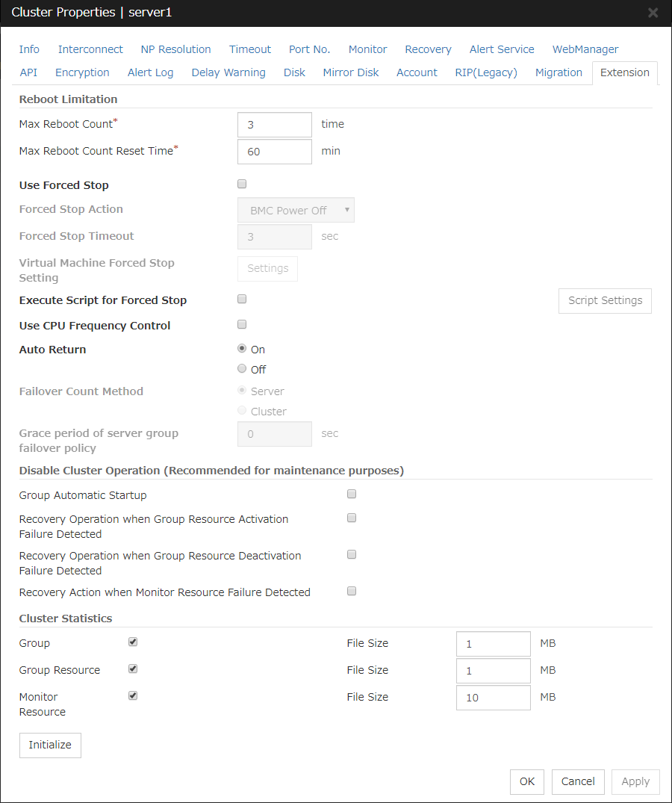Click the Monitor Resource File Size field
The height and width of the screenshot is (803, 672).
click(494, 698)
